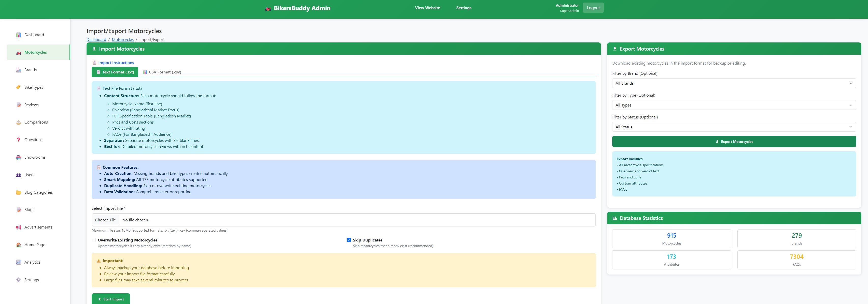Uncheck the Skip Duplicates checkbox
Screen dimensions: 868x304
point(349,240)
